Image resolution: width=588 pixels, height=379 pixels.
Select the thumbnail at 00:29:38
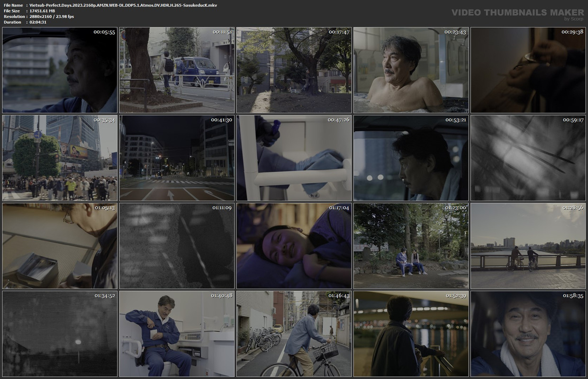click(x=528, y=70)
